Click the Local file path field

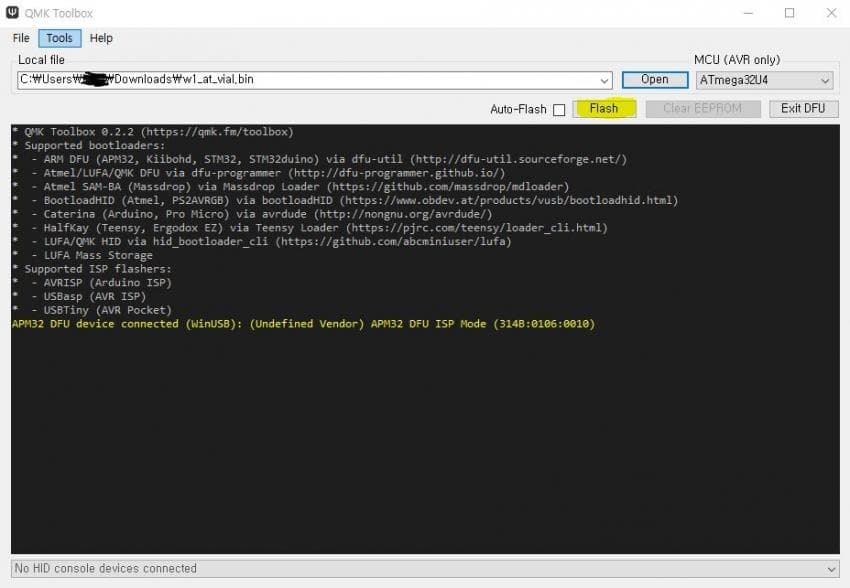coord(314,80)
